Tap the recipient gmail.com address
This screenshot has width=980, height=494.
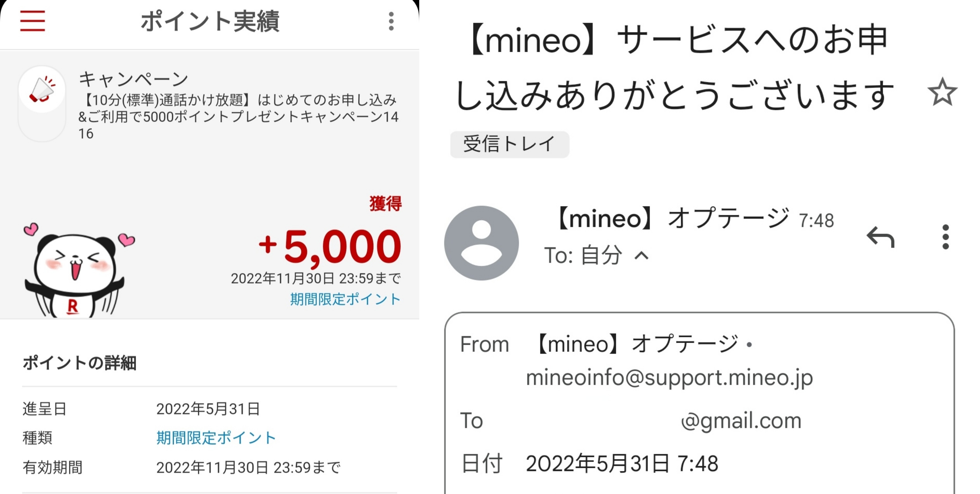point(741,421)
